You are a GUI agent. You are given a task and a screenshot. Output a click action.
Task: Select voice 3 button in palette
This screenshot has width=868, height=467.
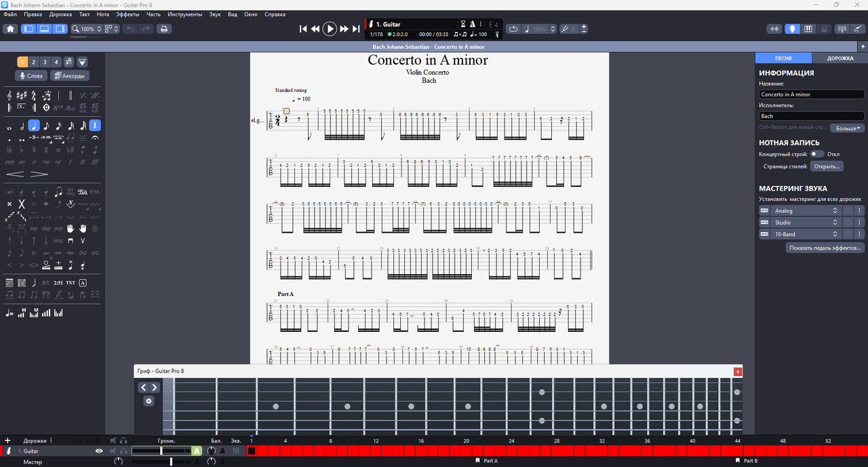pyautogui.click(x=45, y=62)
